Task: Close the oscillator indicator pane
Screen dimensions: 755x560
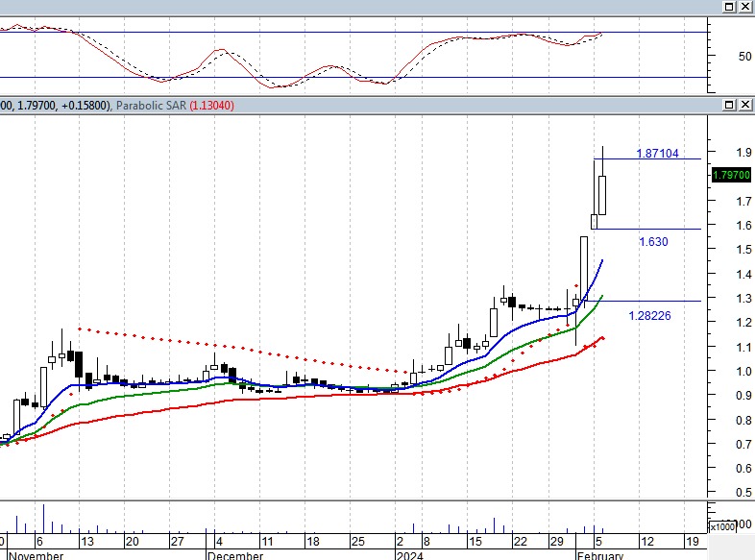Action: (x=744, y=8)
